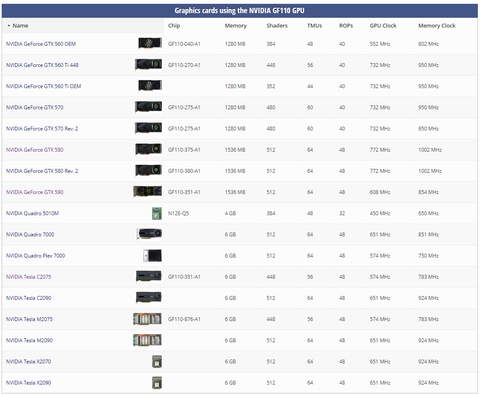Click GTX 560 Ti 448 card thumbnail
The height and width of the screenshot is (396, 480).
tap(148, 64)
